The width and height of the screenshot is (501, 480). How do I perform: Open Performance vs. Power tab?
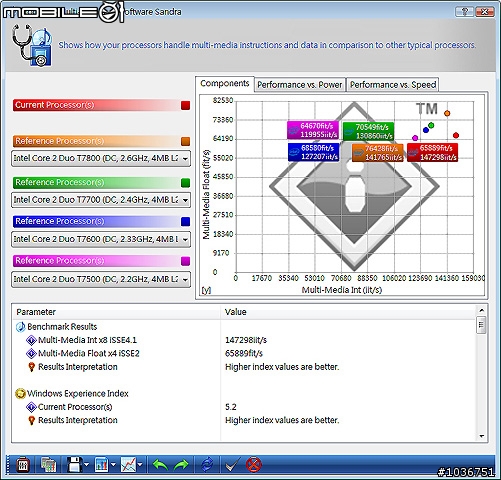[x=300, y=85]
